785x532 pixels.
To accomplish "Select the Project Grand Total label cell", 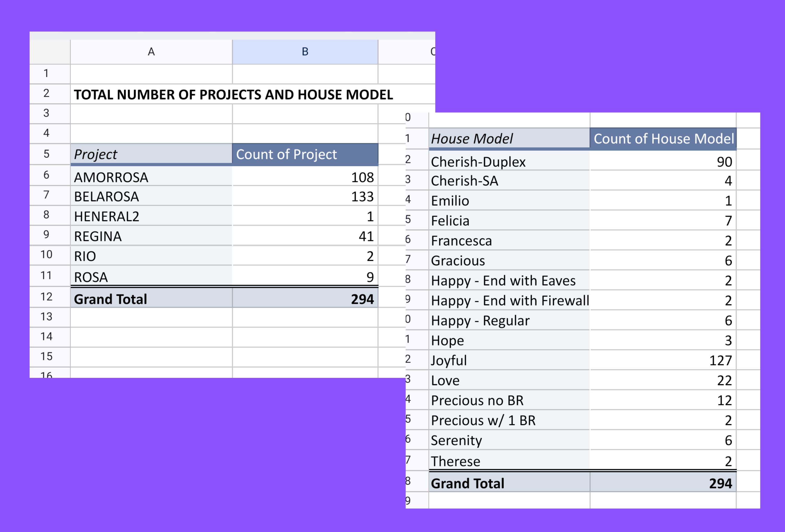I will pos(151,299).
